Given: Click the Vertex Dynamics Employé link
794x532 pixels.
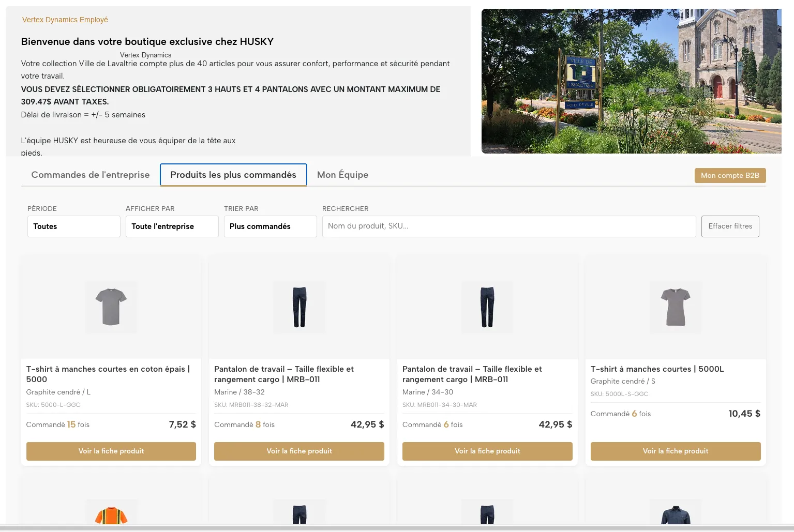Looking at the screenshot, I should point(65,20).
